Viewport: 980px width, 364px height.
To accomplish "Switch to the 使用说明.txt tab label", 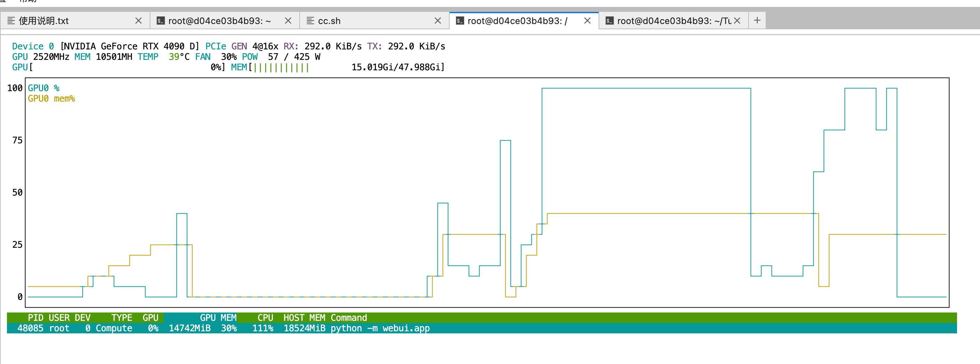I will [x=44, y=21].
